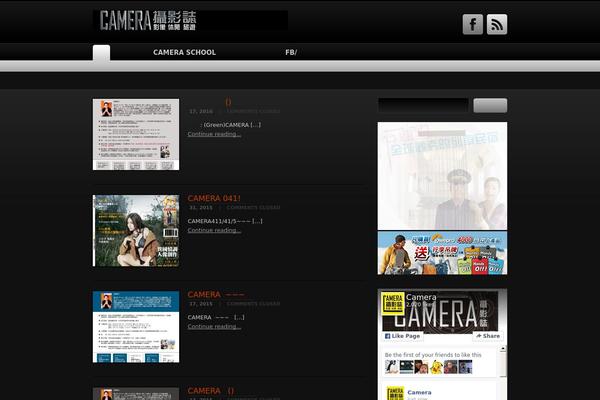Screen dimensions: 600x400
Task: Open the thumbnail of the first post
Action: click(x=136, y=134)
